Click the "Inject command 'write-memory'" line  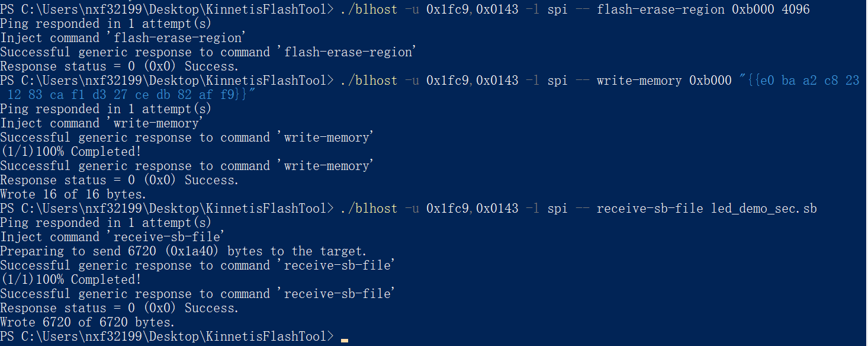(102, 123)
